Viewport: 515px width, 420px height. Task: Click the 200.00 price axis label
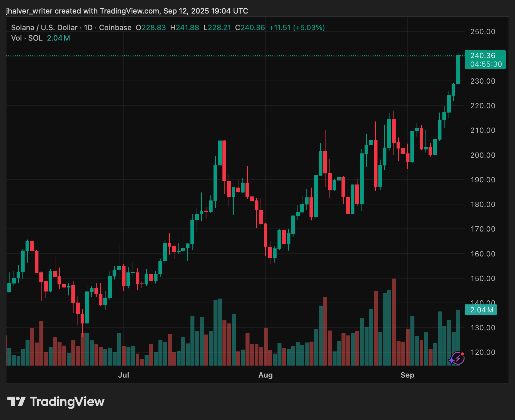(483, 155)
